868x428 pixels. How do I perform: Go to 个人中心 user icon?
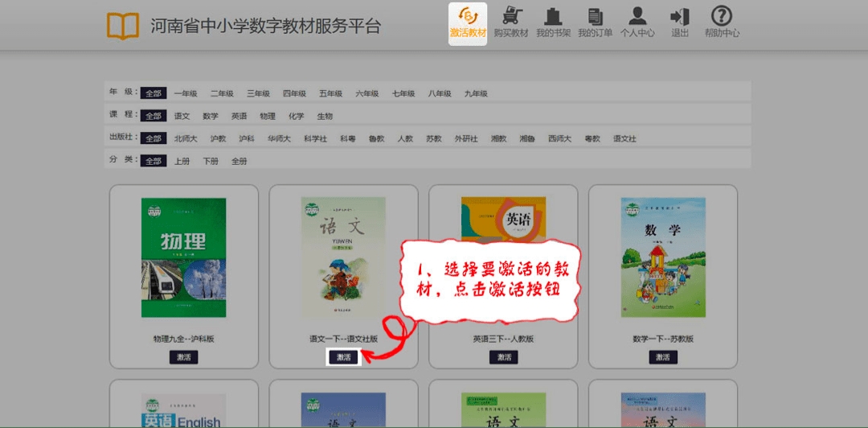coord(637,16)
